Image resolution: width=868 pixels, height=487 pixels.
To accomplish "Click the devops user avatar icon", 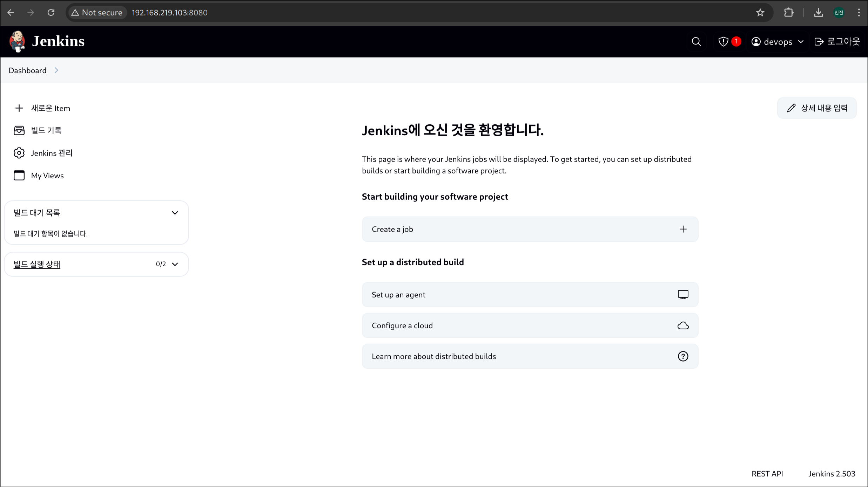I will 756,42.
